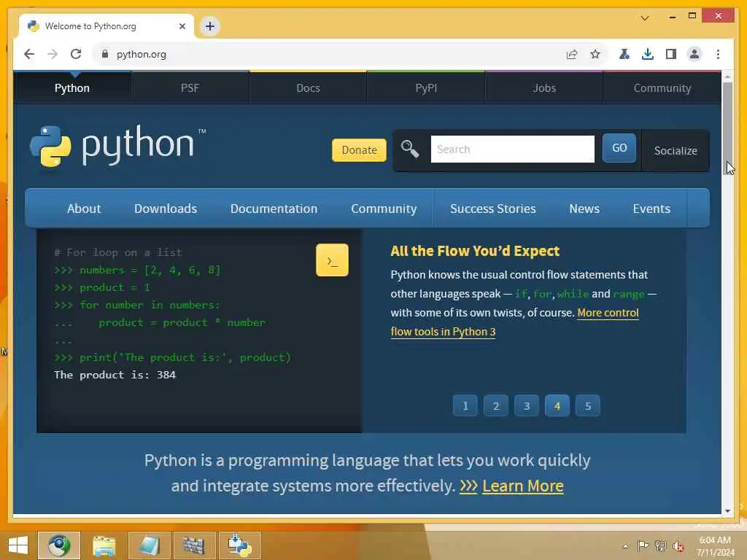Screen dimensions: 747x560
Task: Click the Python logo
Action: click(117, 146)
